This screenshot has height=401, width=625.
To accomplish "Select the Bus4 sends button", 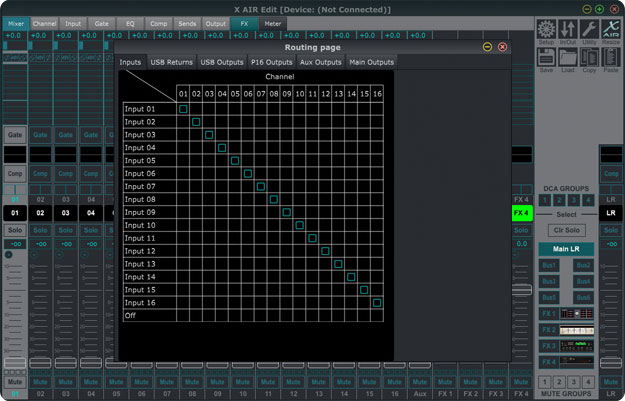I will click(x=583, y=281).
